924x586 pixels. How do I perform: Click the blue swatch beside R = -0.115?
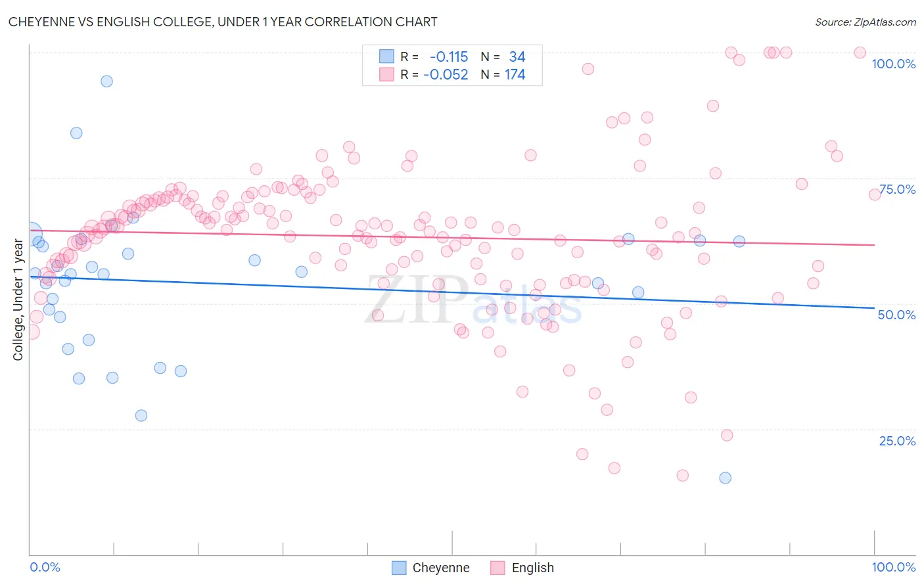[x=386, y=56]
